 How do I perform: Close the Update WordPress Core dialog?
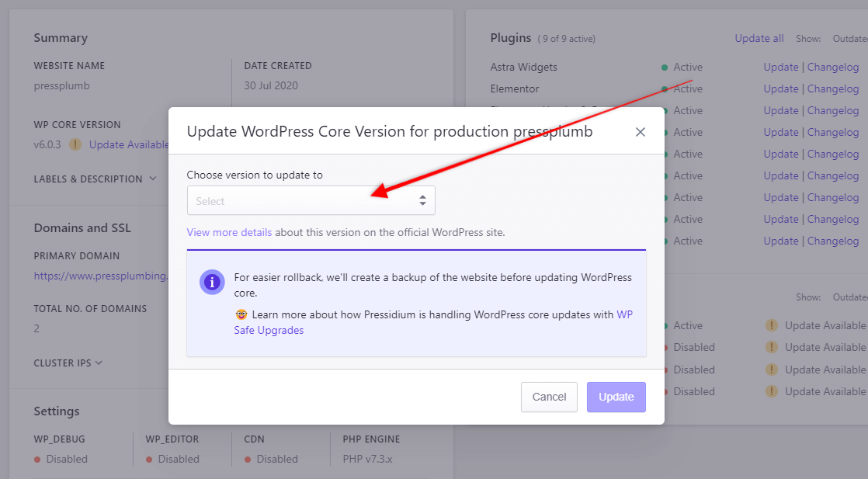pos(640,132)
